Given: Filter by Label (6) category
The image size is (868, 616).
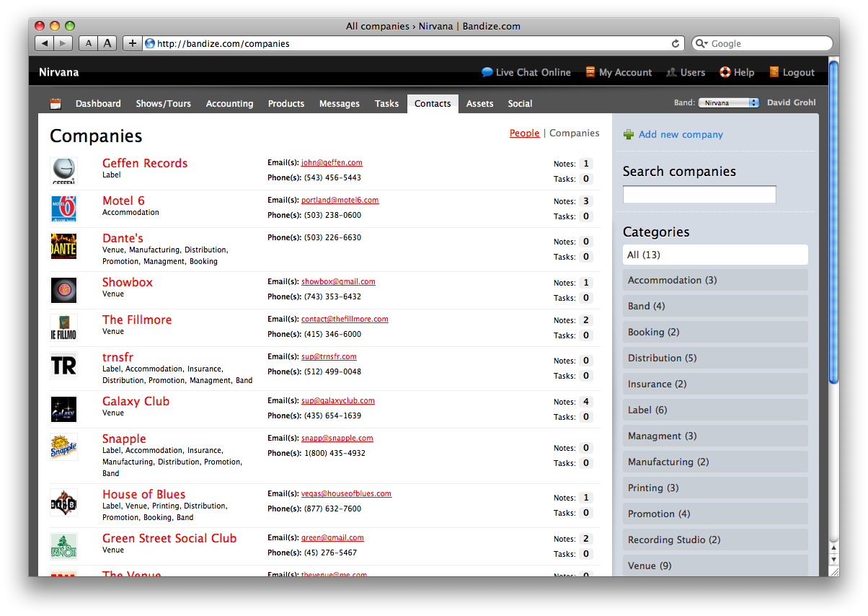Looking at the screenshot, I should point(715,410).
